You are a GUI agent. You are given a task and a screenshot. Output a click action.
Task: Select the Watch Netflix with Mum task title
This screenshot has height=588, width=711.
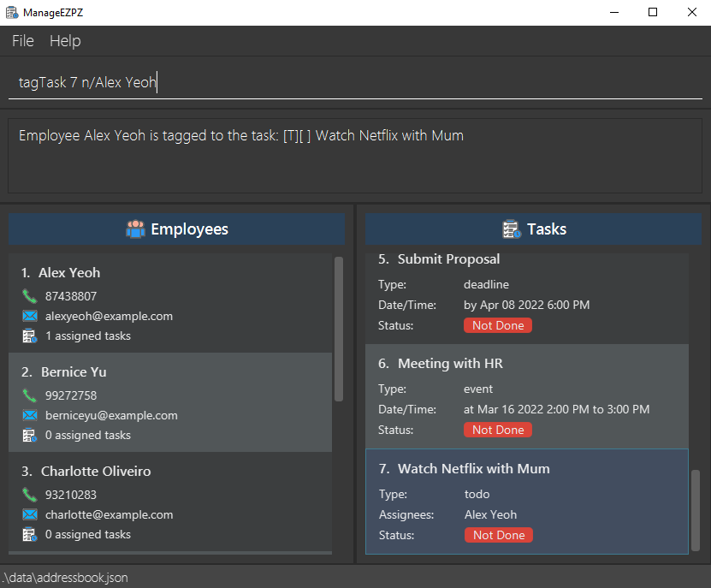474,469
